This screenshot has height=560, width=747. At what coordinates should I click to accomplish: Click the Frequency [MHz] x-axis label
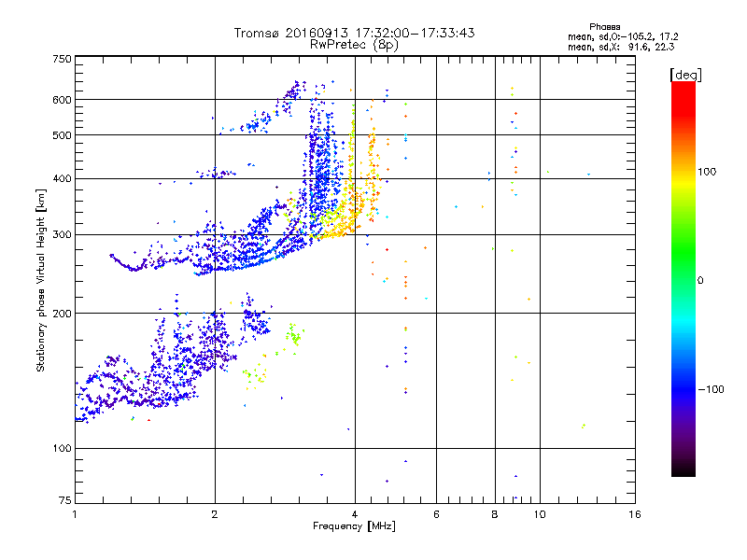coord(354,526)
